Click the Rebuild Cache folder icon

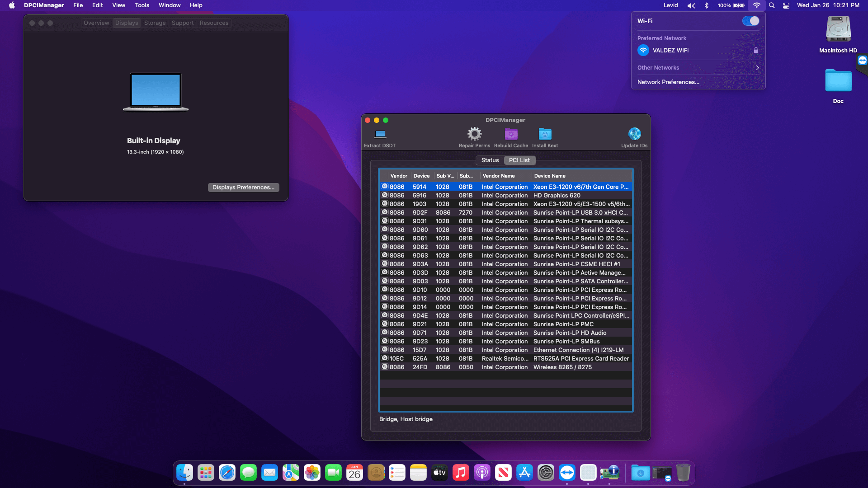tap(511, 134)
